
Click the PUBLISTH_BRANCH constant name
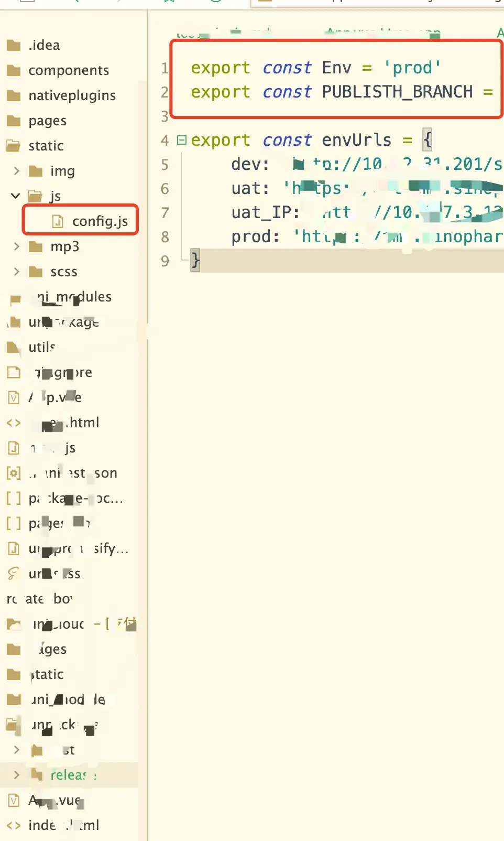[397, 92]
